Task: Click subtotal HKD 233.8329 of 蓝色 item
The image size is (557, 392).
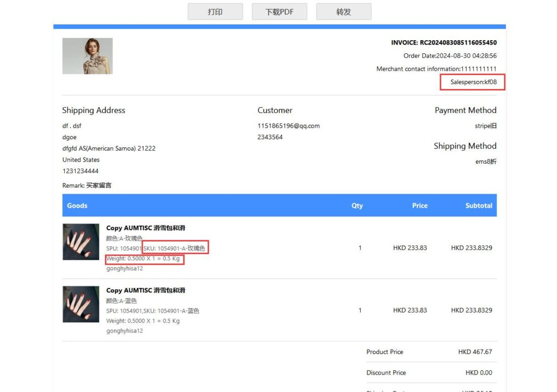Action: click(x=472, y=310)
